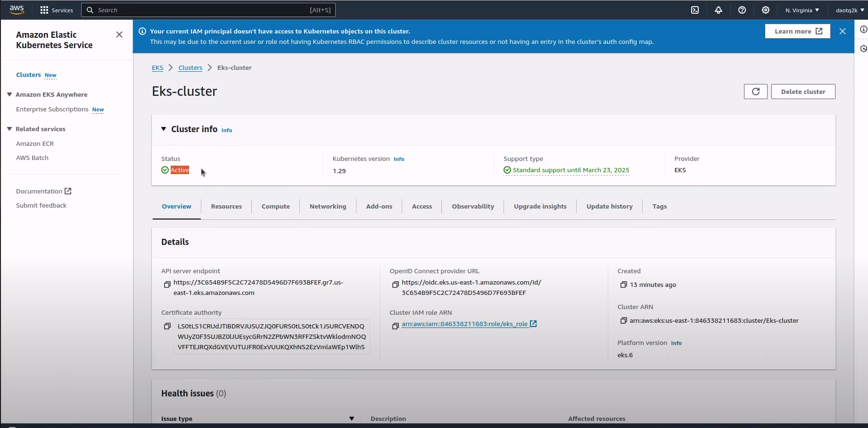Click the Certificate authority text box
Screen dimensions: 868x428
[272, 336]
